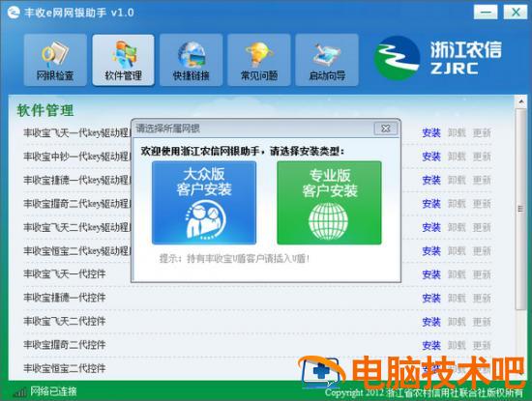Viewport: 532px width, 401px height.
Task: Install 丰收宝飞天二代key驱动程序
Action: [431, 227]
